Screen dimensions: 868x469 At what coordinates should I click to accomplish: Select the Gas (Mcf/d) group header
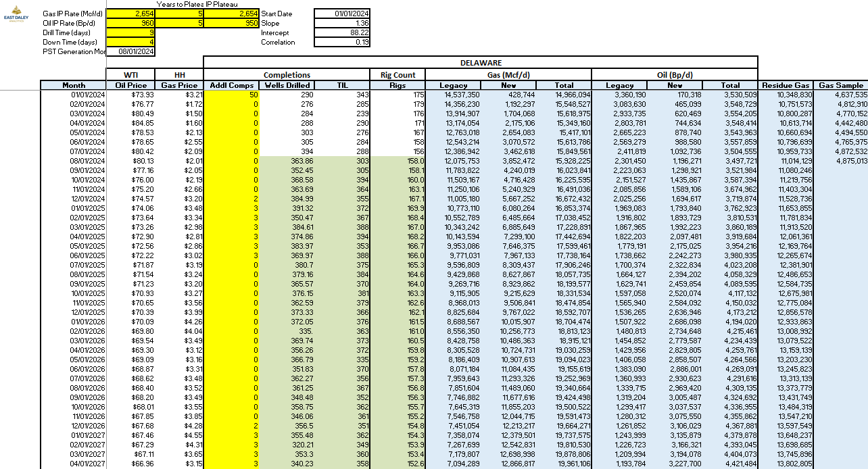tap(508, 75)
